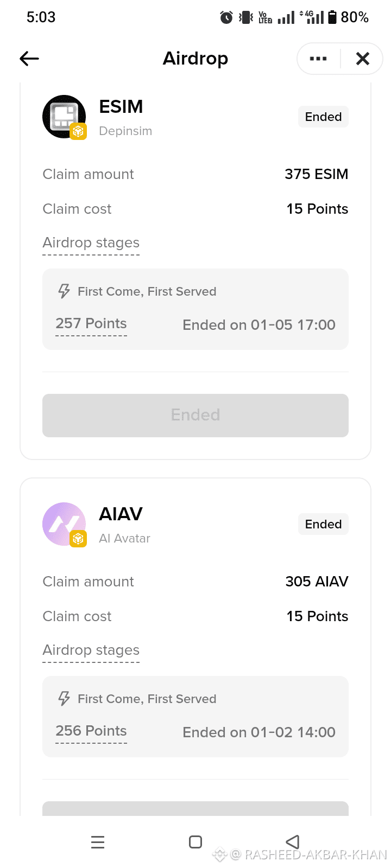Close the Airdrop mini app with X
391x868 pixels.
[x=363, y=59]
